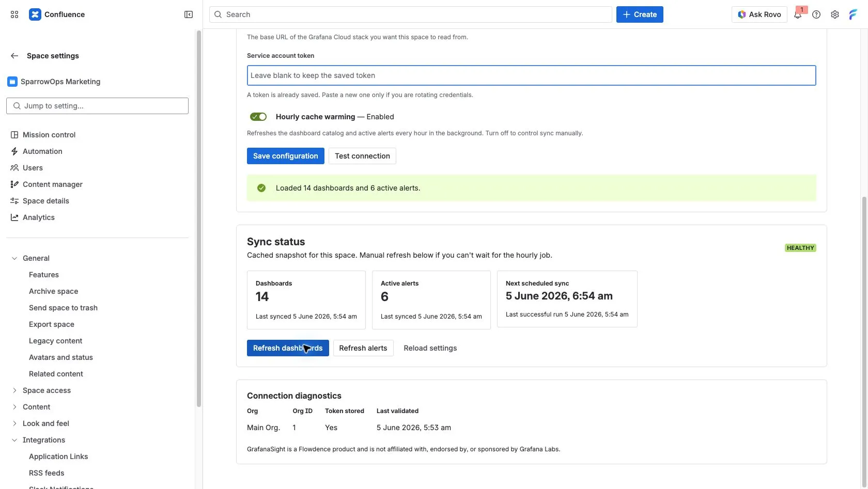Click the search magnifier icon in top bar
The image size is (868, 489).
click(x=218, y=14)
